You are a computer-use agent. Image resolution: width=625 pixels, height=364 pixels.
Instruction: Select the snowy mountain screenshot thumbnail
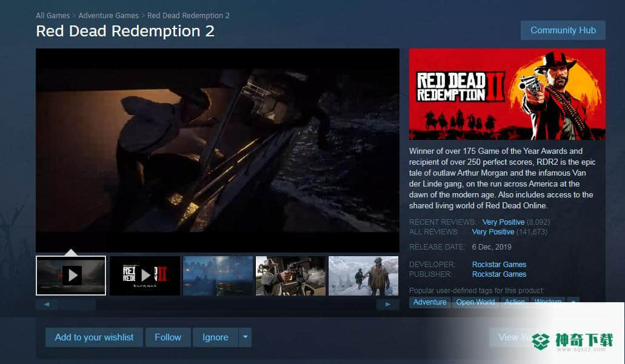coord(363,276)
